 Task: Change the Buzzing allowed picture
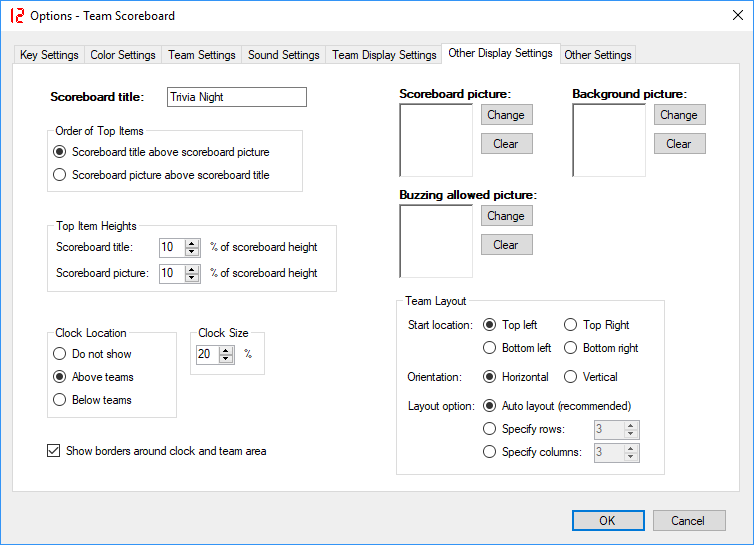[x=506, y=216]
